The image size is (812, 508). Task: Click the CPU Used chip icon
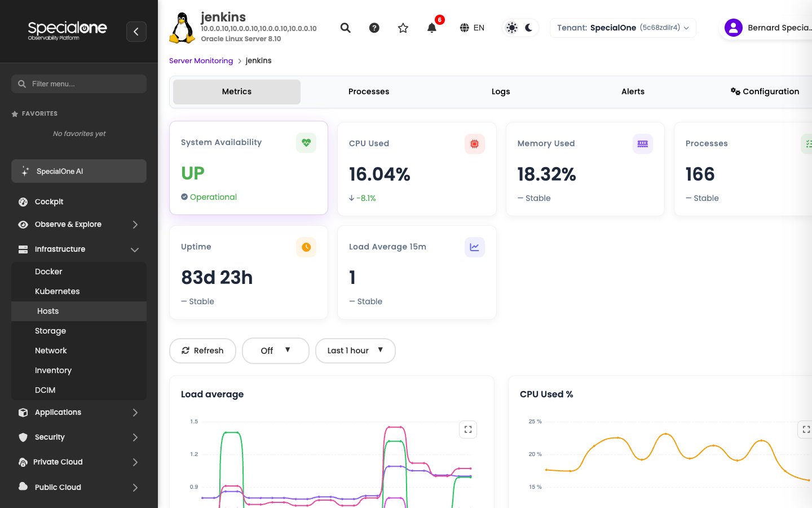click(475, 144)
